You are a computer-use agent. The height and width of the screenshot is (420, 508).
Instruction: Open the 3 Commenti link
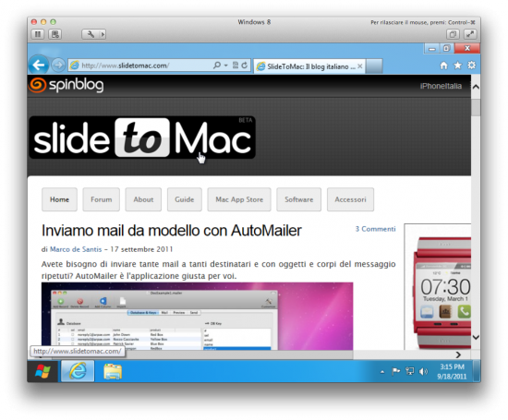(376, 229)
